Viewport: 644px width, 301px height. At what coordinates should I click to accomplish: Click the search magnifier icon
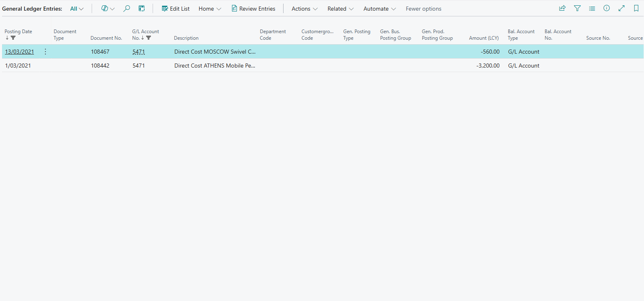(127, 9)
